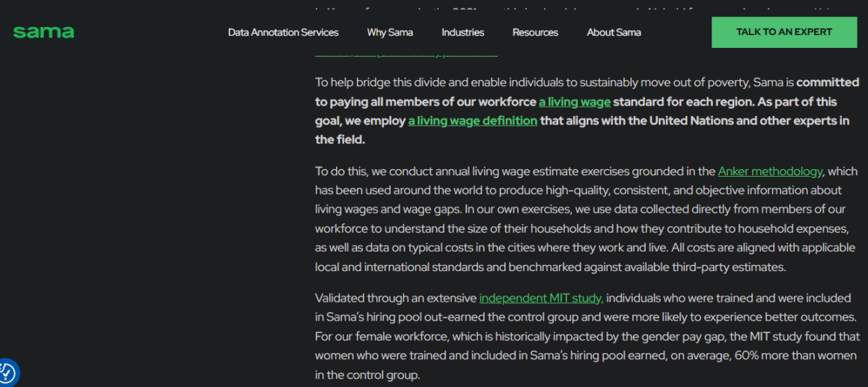Click the '60% more than women' text
868x387 pixels.
(795, 355)
